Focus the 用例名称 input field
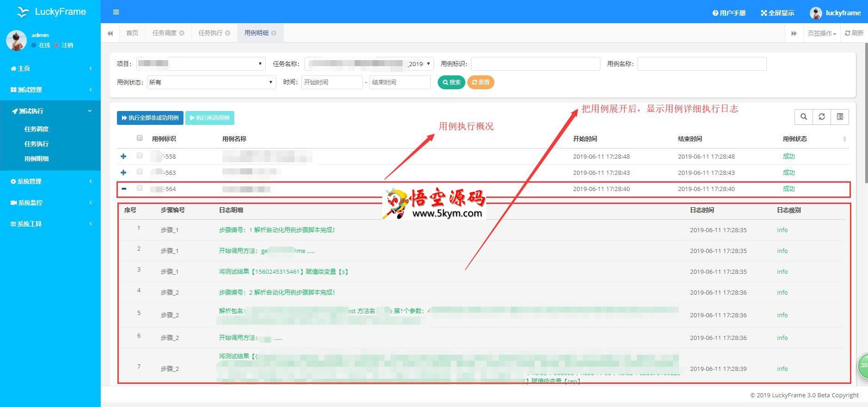The width and height of the screenshot is (868, 407). pos(702,64)
